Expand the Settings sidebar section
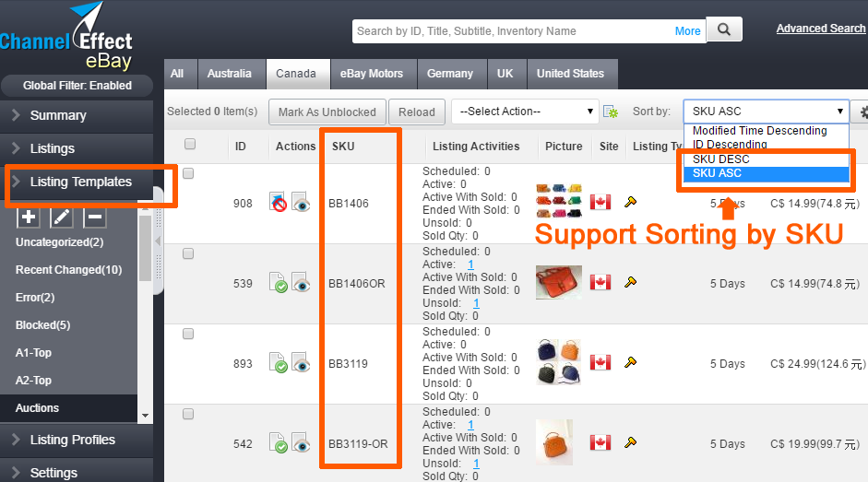Screen dimensions: 868x482 (x=77, y=472)
